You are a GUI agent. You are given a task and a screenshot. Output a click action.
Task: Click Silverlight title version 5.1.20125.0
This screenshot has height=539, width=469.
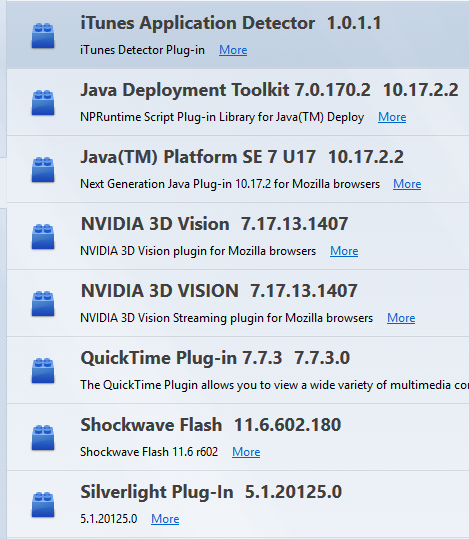[x=293, y=492]
